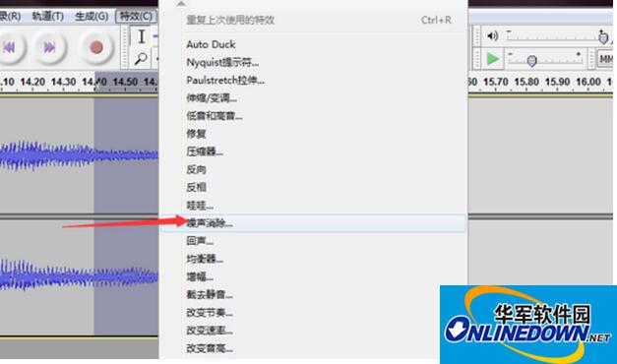Screen dimensions: 617x364
Task: Click 重复上次使用的特效 menu entry
Action: (x=313, y=20)
